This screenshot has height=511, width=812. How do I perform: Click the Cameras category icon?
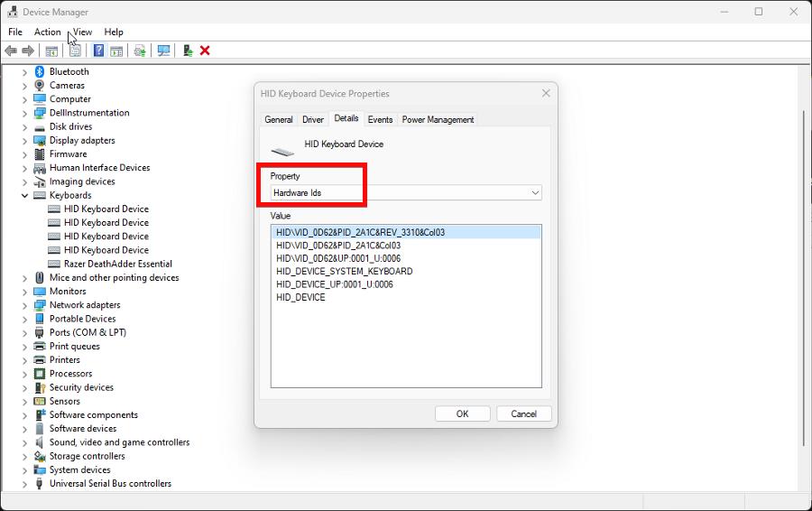coord(40,85)
